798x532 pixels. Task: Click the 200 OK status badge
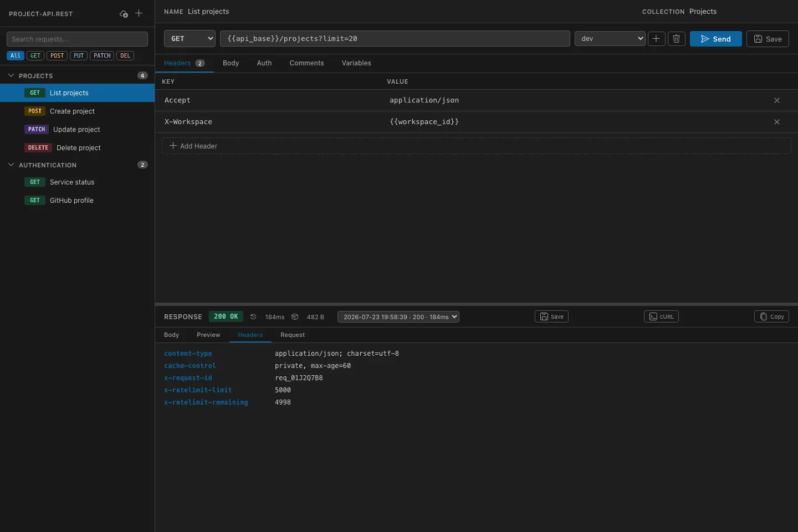click(x=226, y=316)
